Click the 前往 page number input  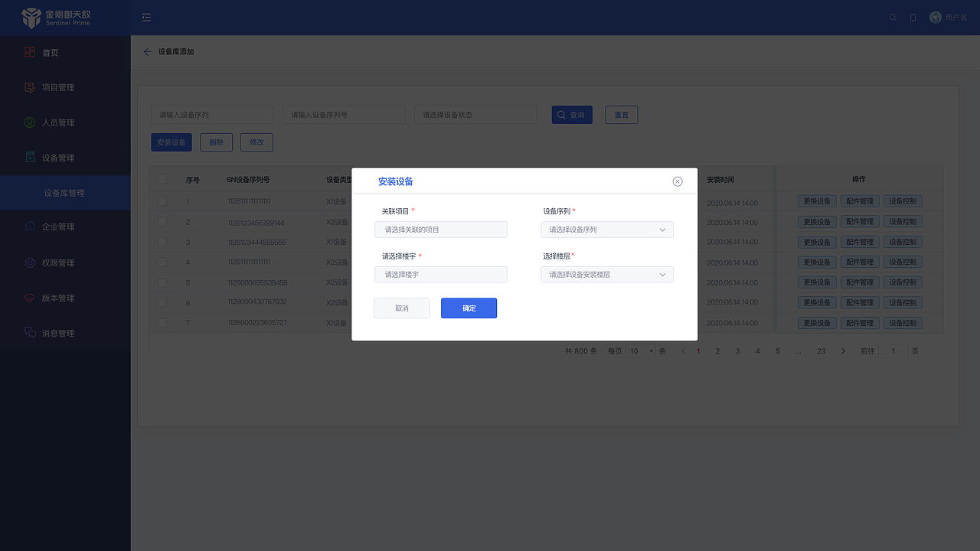(x=893, y=351)
